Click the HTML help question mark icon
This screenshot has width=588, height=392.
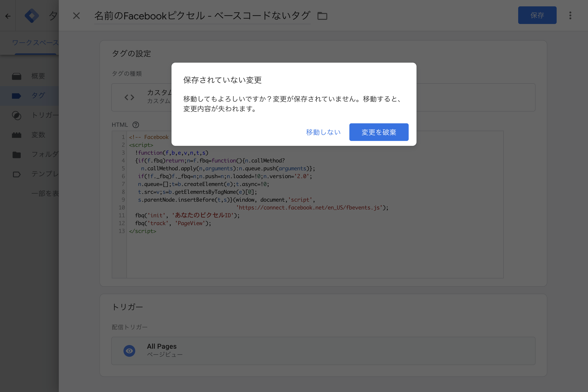136,125
